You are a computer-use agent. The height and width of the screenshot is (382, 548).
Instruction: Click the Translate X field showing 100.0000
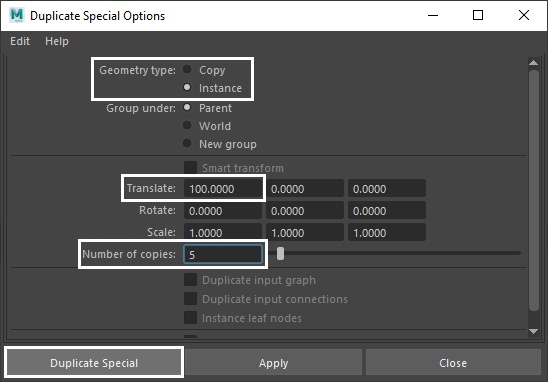click(x=223, y=189)
